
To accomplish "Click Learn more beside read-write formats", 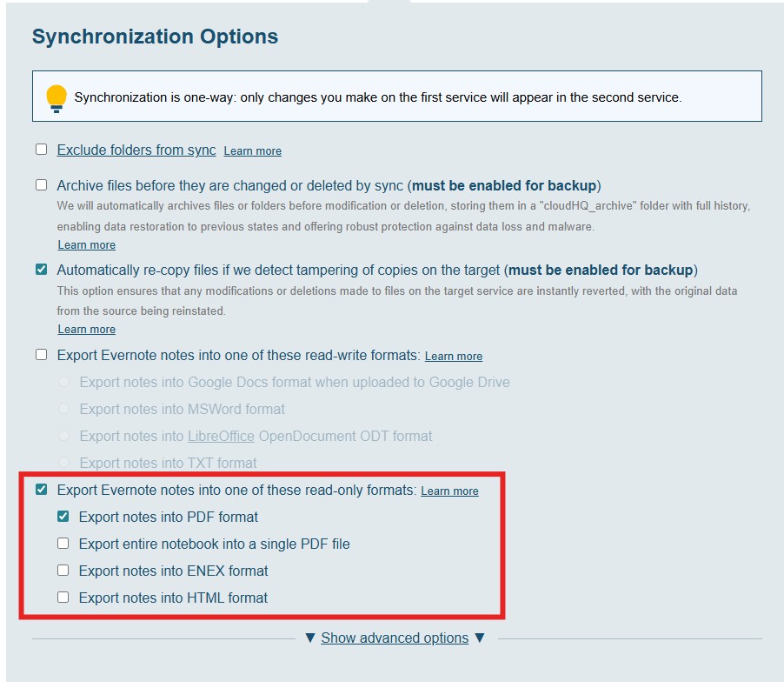I will pos(453,357).
